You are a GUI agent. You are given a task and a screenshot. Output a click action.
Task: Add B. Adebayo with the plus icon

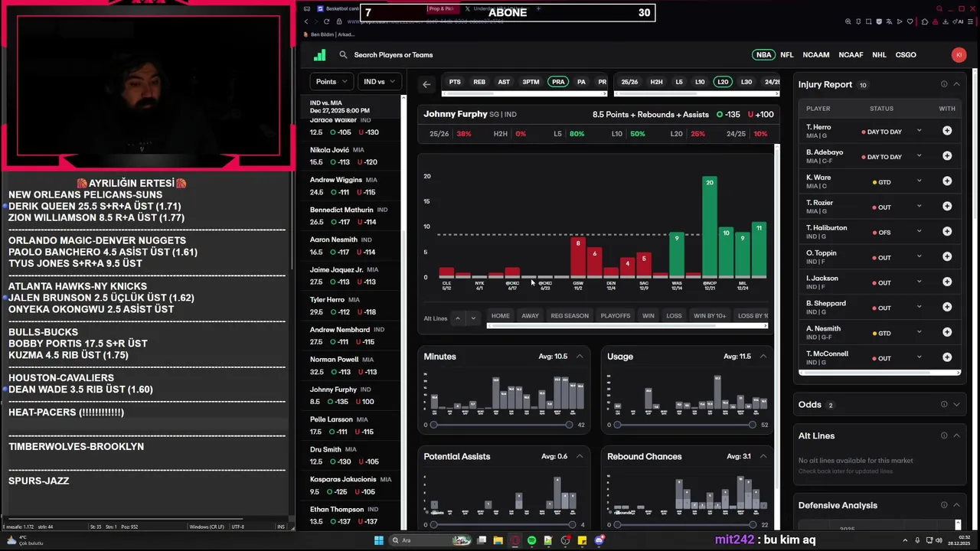pos(947,156)
